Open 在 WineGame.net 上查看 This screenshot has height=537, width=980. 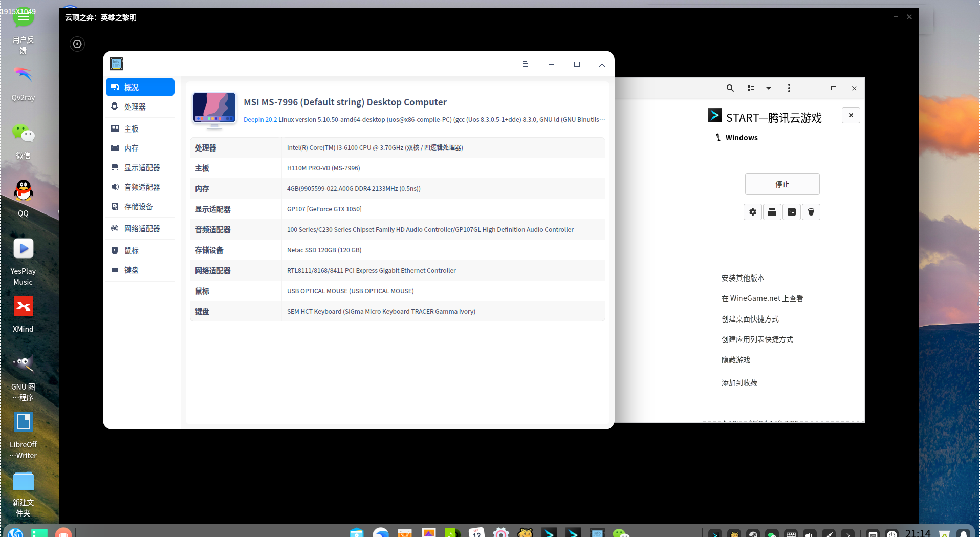point(762,298)
